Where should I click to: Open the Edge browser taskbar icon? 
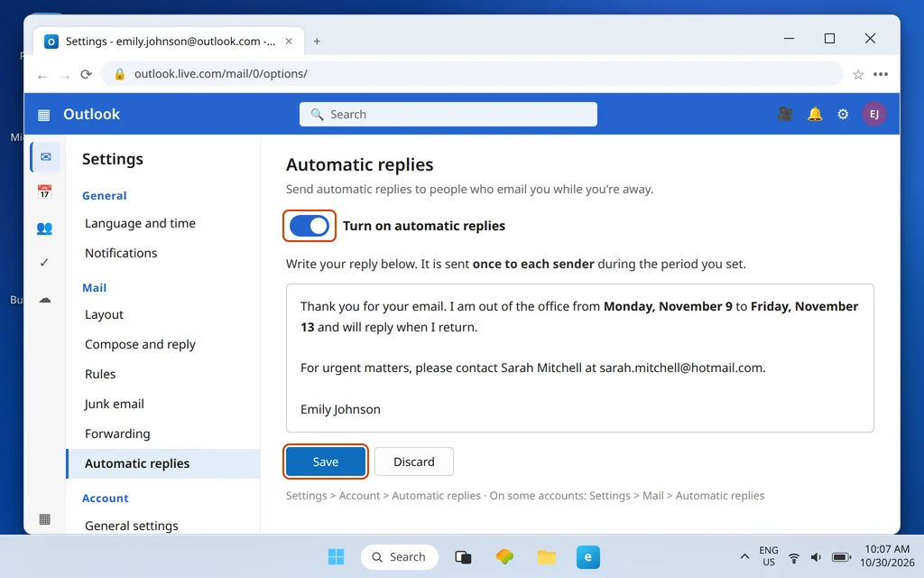click(588, 556)
